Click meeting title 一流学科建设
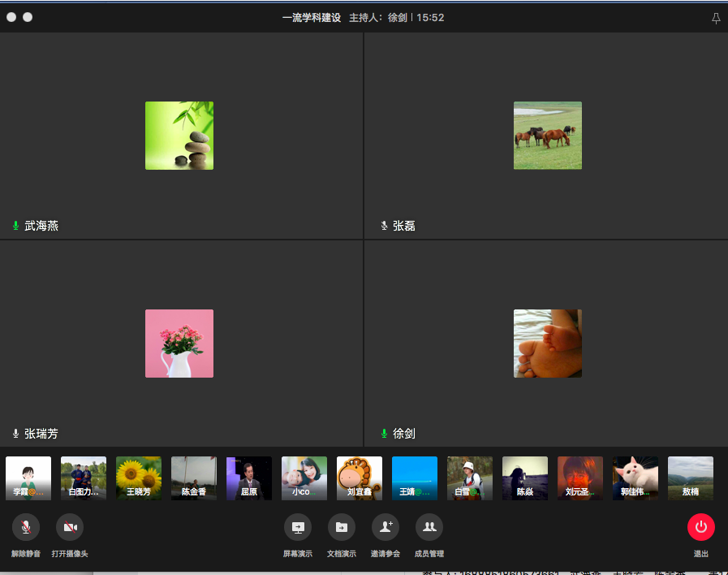The image size is (728, 575). 311,18
